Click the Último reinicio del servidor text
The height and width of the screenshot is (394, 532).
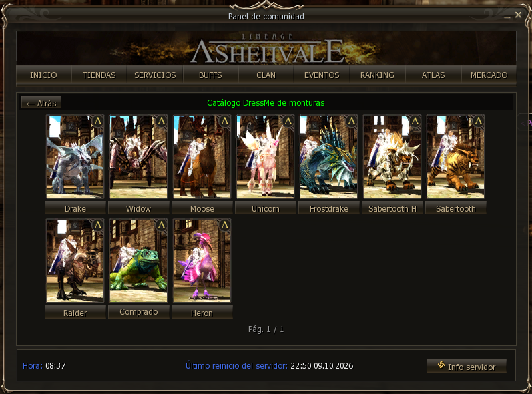(x=270, y=366)
